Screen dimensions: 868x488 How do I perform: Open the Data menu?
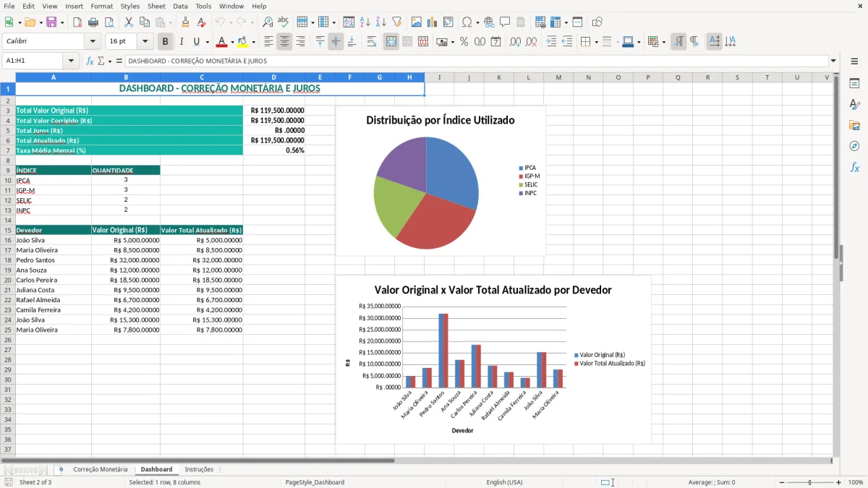(x=180, y=6)
